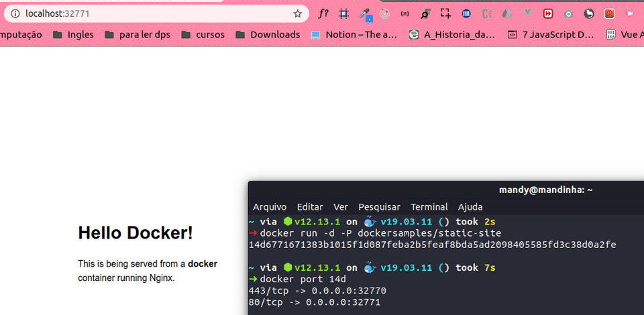Click 'container running Nginx.' text
The height and width of the screenshot is (315, 644).
pyautogui.click(x=127, y=278)
